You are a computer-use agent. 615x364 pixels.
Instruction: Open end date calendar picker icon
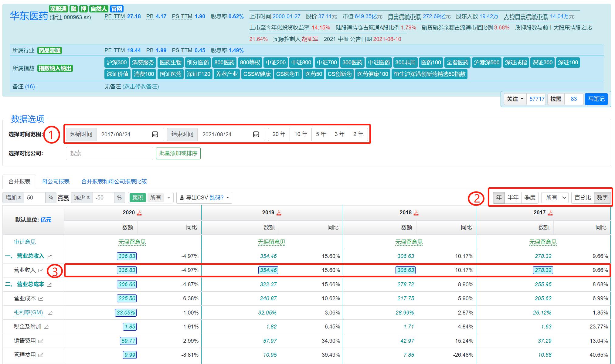click(256, 134)
